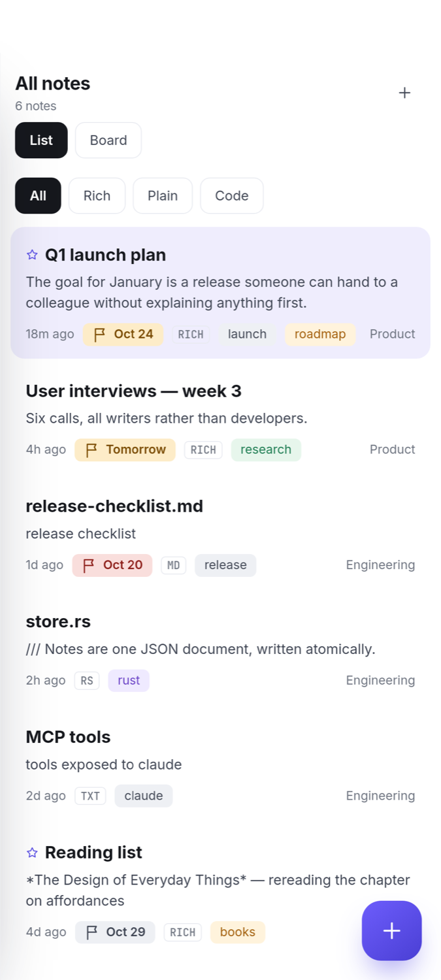Click the flag icon in Oct 29 badge
Viewport: 441px width, 980px height.
pyautogui.click(x=91, y=932)
